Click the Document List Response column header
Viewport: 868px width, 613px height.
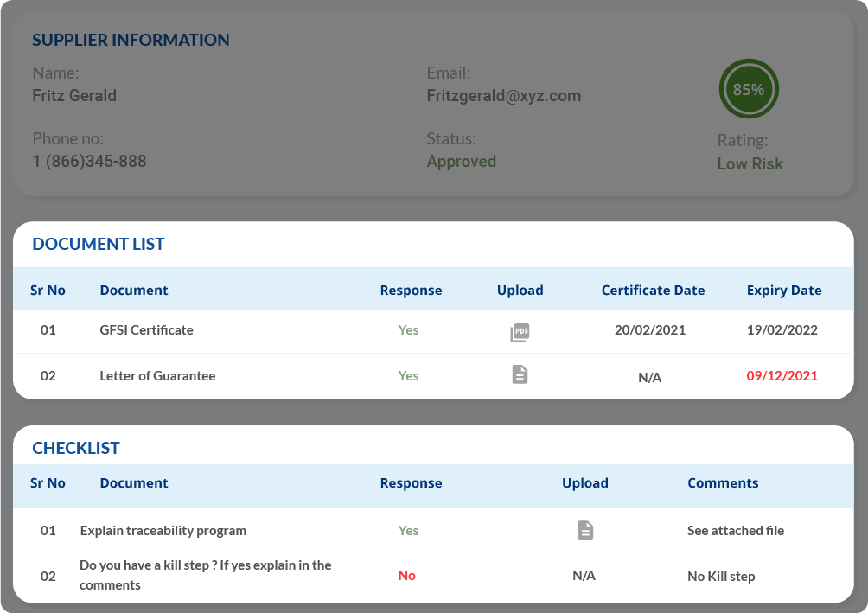[x=411, y=291]
